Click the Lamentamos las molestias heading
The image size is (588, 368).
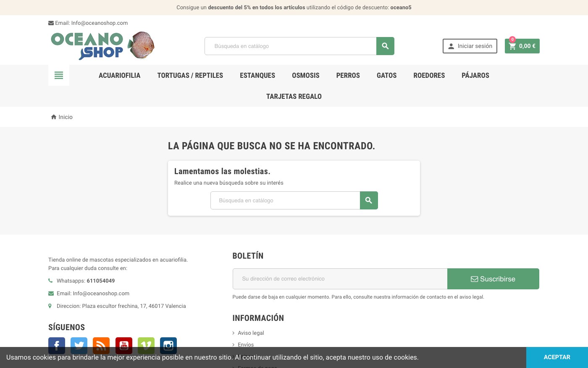pos(222,171)
